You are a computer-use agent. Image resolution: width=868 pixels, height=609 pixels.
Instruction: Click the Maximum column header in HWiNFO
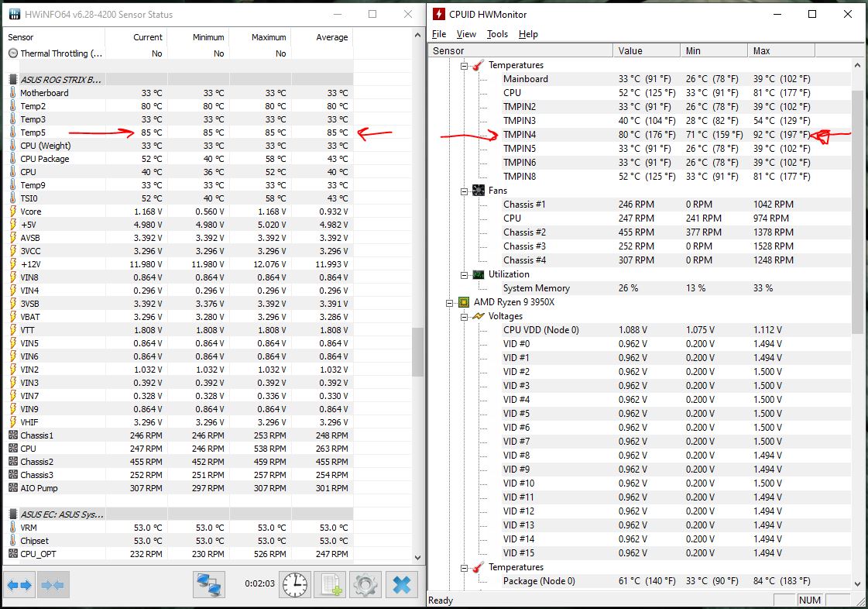(260, 37)
